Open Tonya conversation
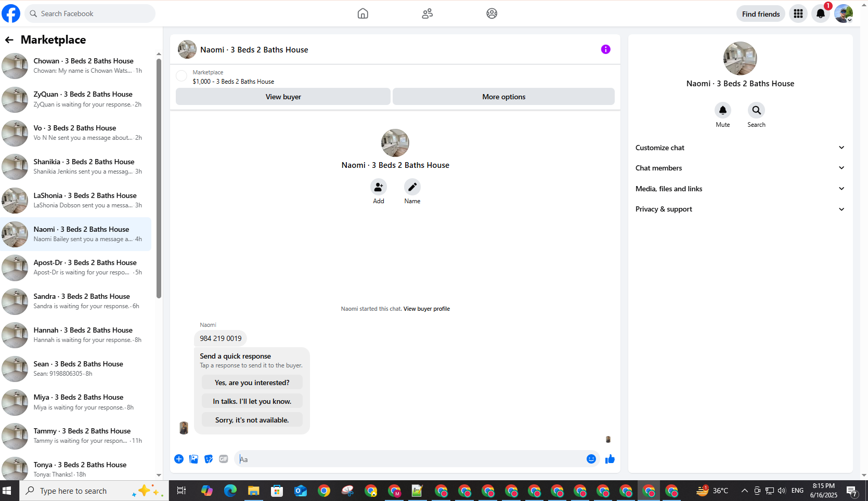 coord(76,469)
